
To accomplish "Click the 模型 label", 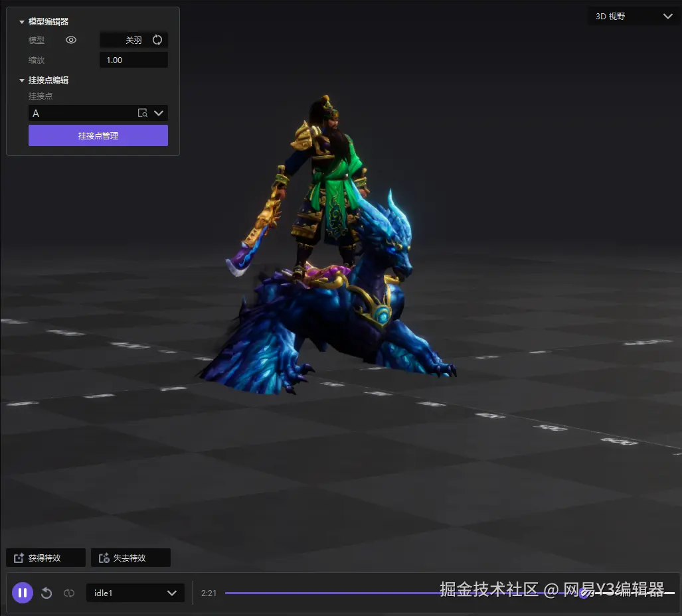I will [x=37, y=40].
